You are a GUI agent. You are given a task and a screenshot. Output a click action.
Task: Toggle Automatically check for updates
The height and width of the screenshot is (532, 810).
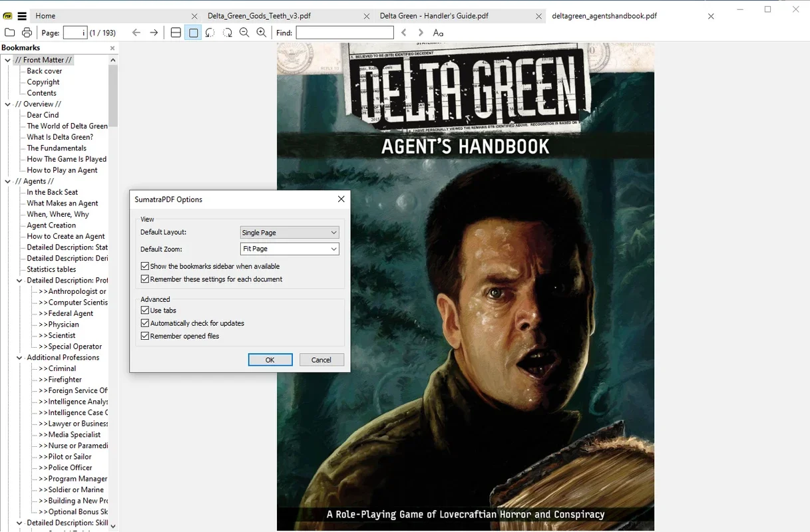click(x=145, y=323)
